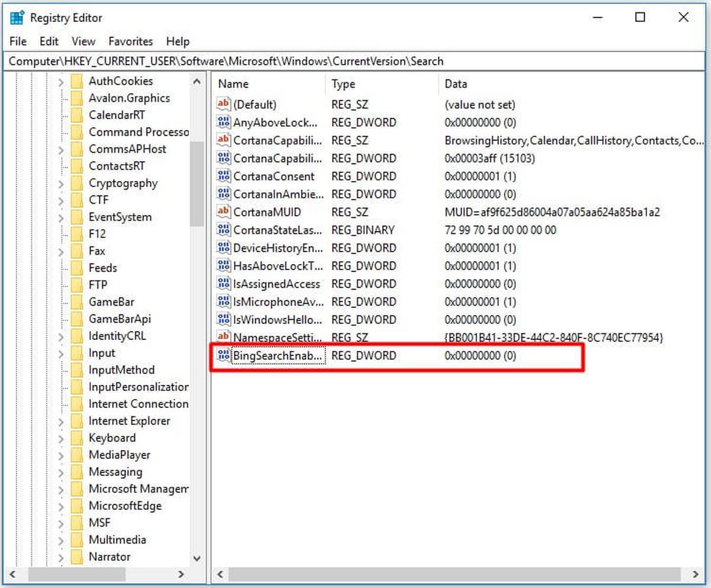The height and width of the screenshot is (588, 711).
Task: Open the Help menu
Action: [x=178, y=41]
